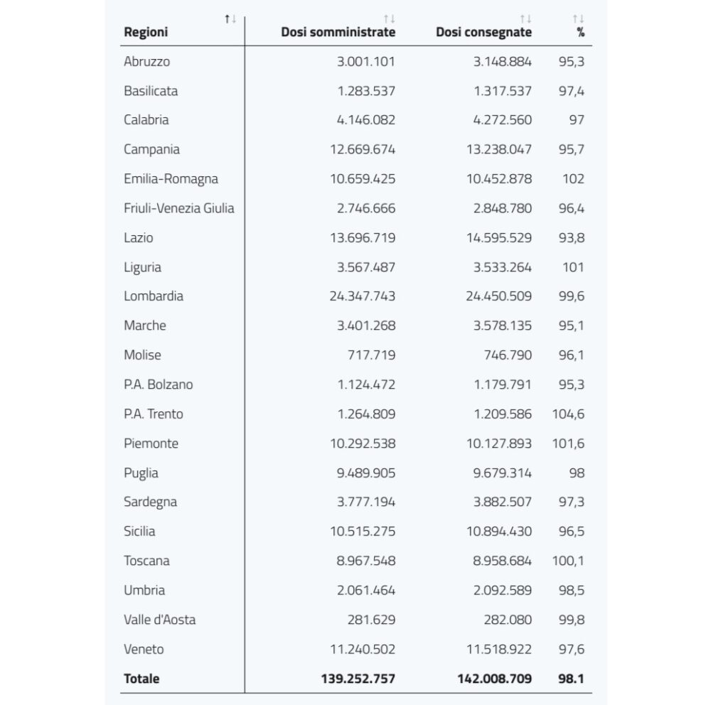
Task: Sort by Dosi consegnate arrows icon
Action: click(x=525, y=19)
